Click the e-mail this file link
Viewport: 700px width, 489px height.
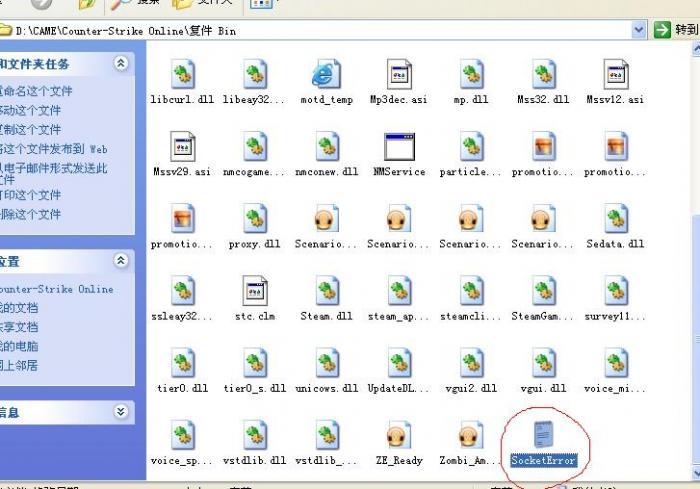(54, 174)
